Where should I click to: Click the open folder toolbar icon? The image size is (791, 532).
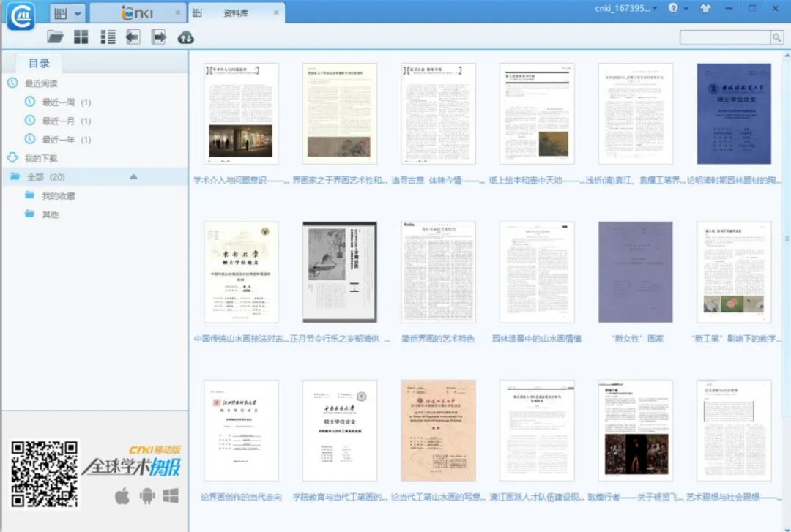[x=56, y=37]
